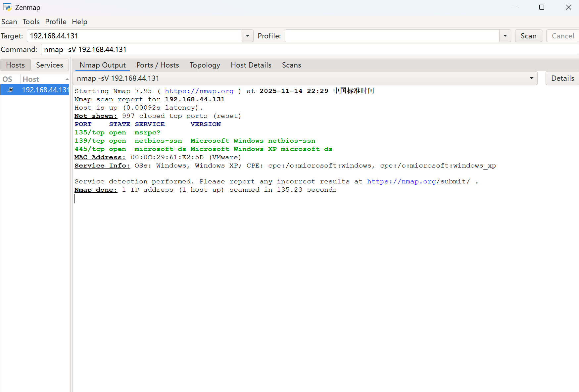This screenshot has width=579, height=392.
Task: Switch to the Host Details tab
Action: pyautogui.click(x=251, y=65)
